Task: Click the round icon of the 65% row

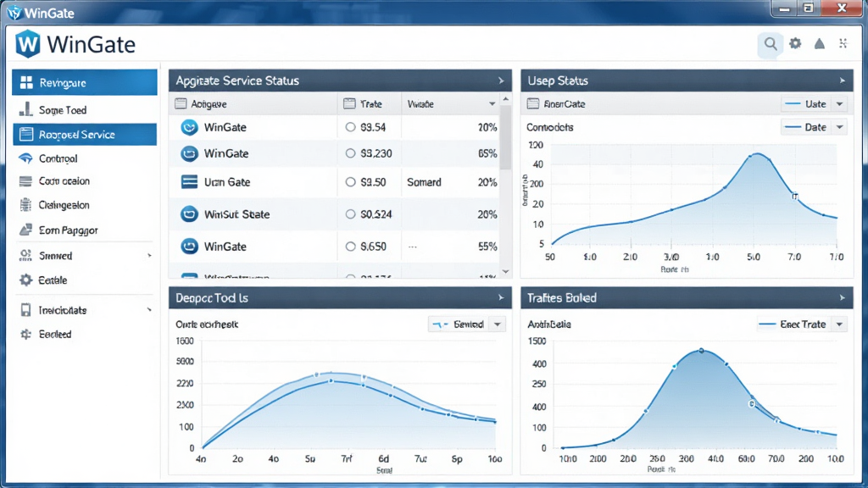Action: (x=189, y=153)
